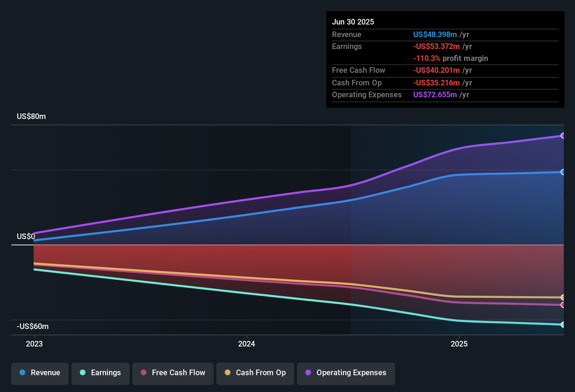Click the purple endpoint marker on Operating Expenses line
This screenshot has width=575, height=392.
coord(563,135)
